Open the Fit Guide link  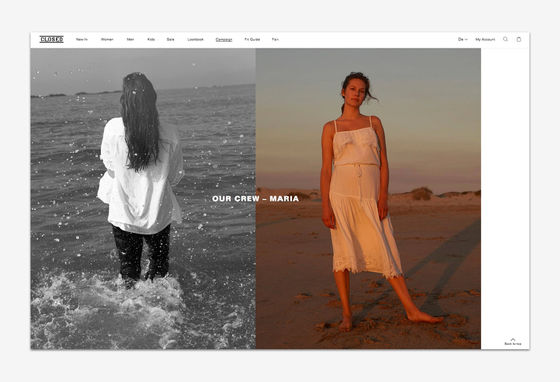point(252,39)
